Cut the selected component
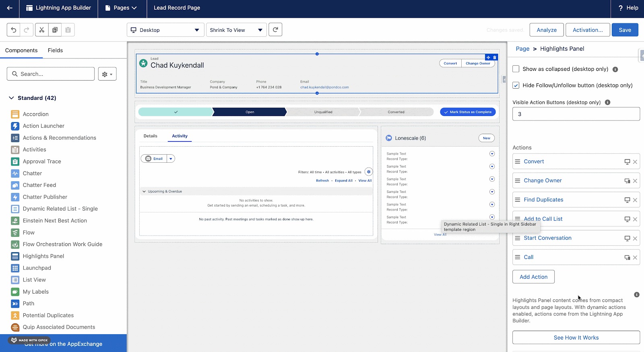This screenshot has height=352, width=644. point(42,30)
